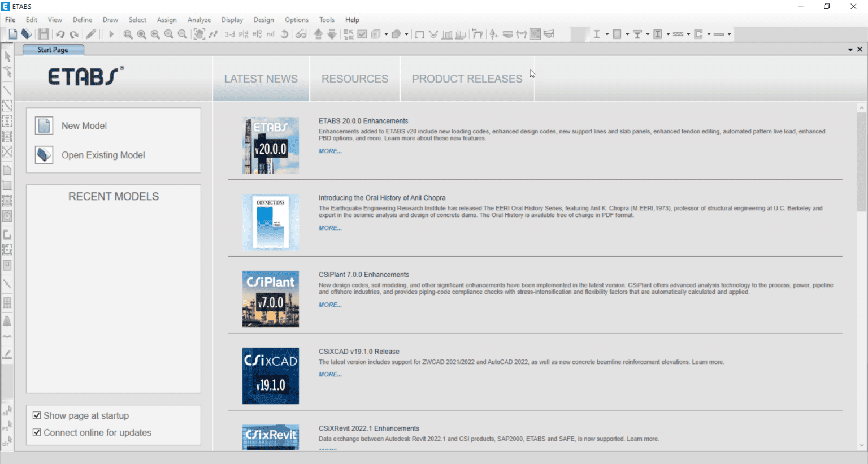Disable Connect online for updates
Image resolution: width=868 pixels, height=464 pixels.
pyautogui.click(x=37, y=432)
